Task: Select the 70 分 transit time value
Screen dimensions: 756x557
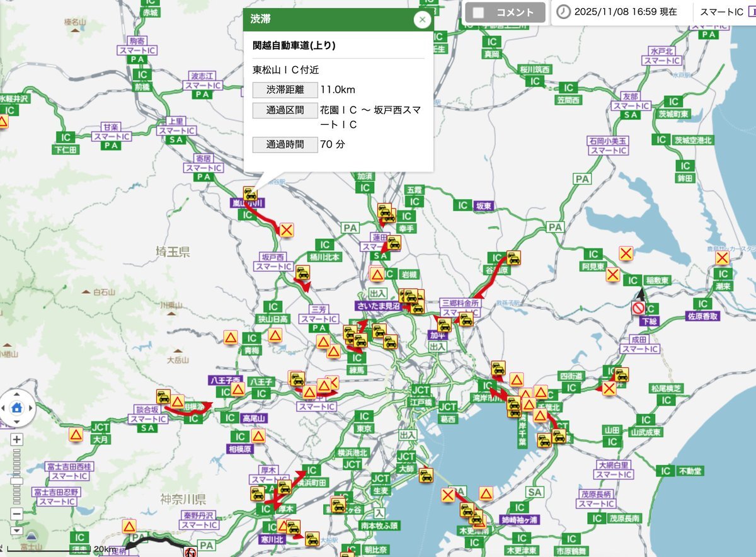Action: point(333,144)
